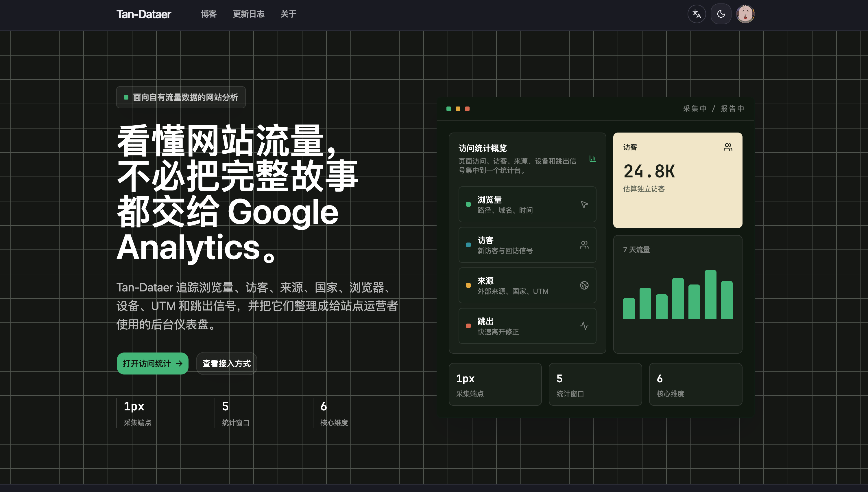Click the users icon in 访客 row
The image size is (868, 492).
coord(584,245)
